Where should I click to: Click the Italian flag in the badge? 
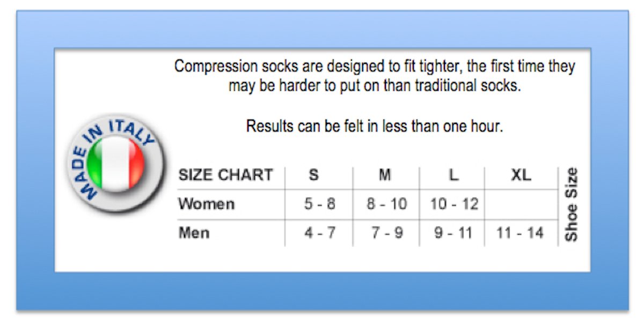[x=115, y=165]
